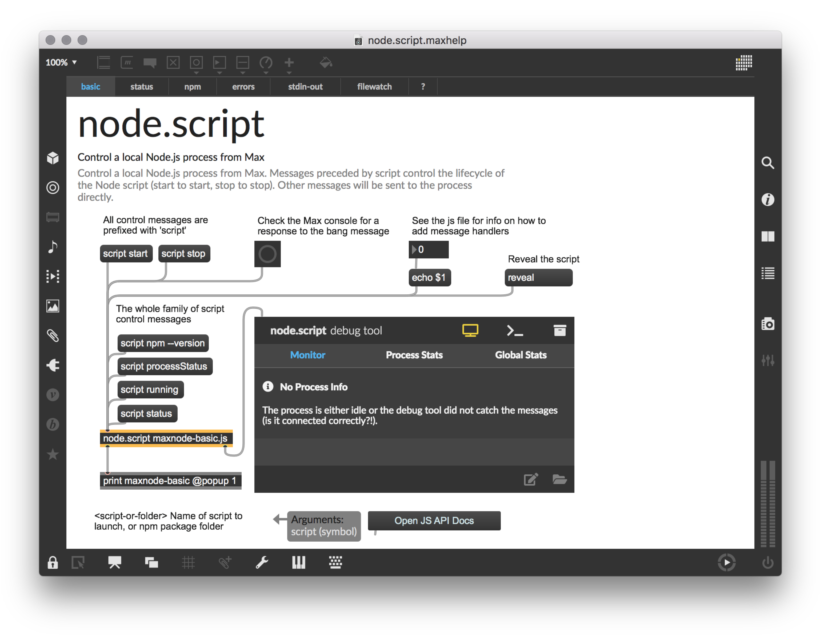
Task: Switch to the basic tab
Action: (x=91, y=86)
